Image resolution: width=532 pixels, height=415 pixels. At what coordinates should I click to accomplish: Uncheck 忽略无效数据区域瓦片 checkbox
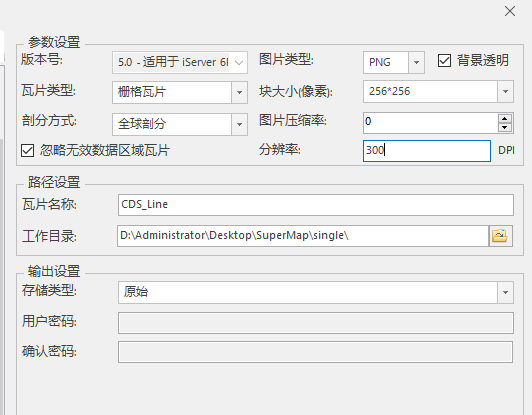pyautogui.click(x=27, y=150)
